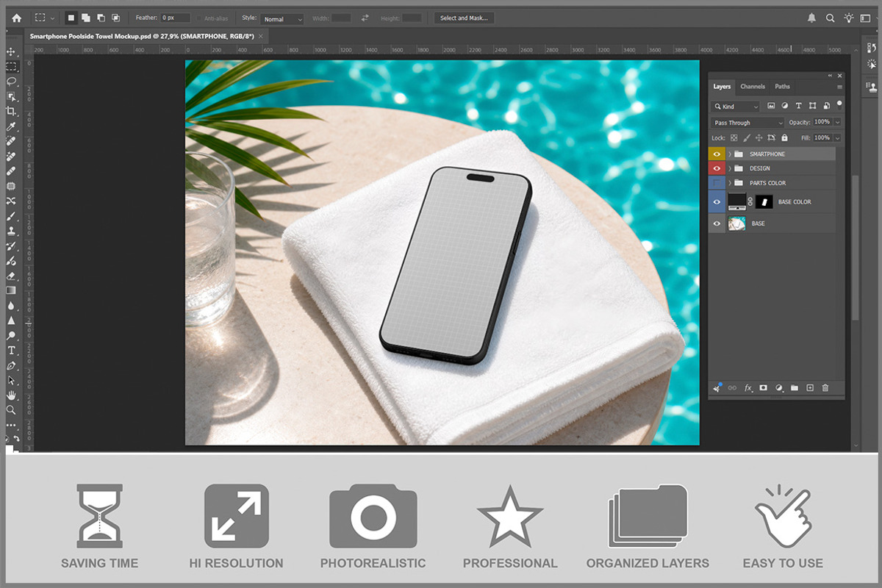Toggle lock transparent pixels

click(x=734, y=137)
